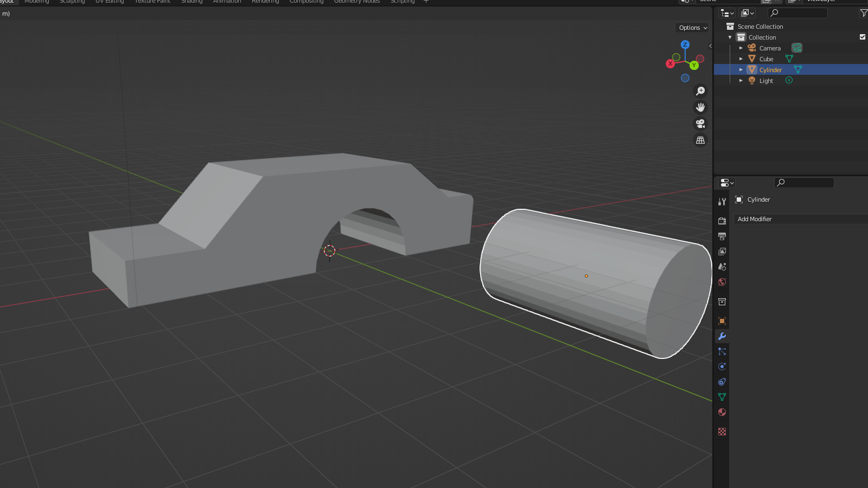
Task: Open the Scene properties tab
Action: point(722,267)
